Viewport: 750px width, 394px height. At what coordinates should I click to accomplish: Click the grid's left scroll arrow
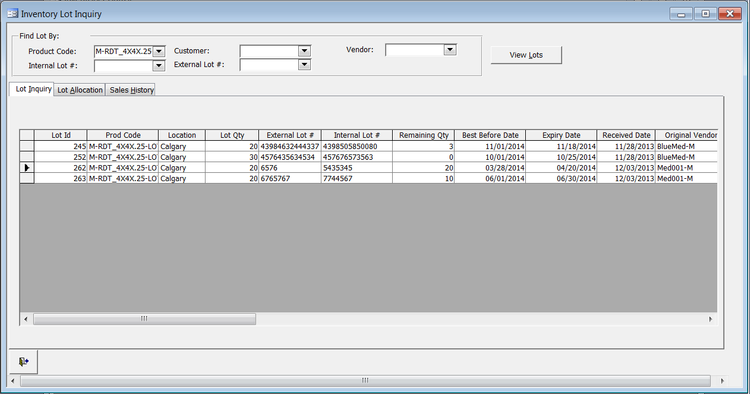click(26, 319)
